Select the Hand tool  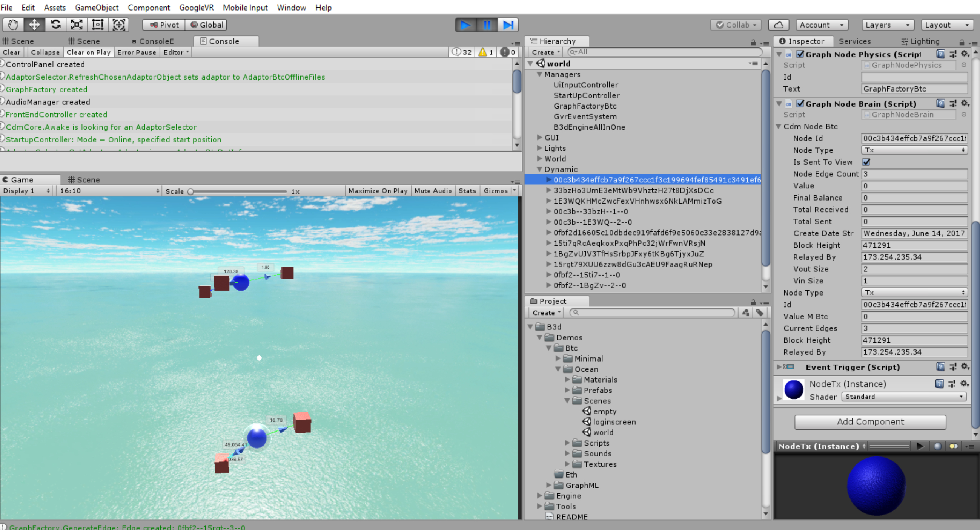coord(13,25)
